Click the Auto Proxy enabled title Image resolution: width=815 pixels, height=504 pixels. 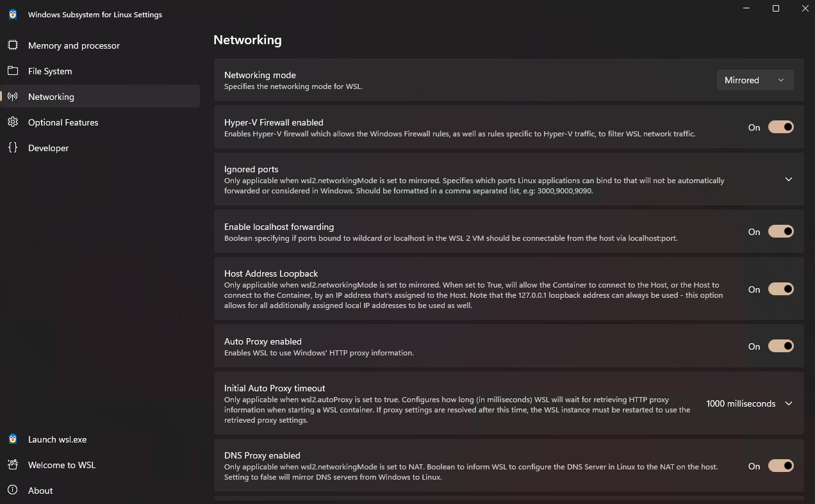[x=263, y=341]
